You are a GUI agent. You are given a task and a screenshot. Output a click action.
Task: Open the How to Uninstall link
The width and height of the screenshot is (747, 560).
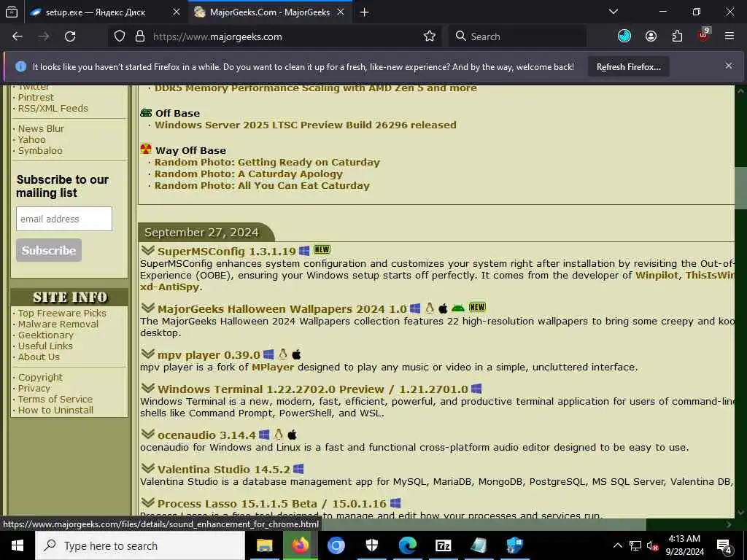coord(55,410)
